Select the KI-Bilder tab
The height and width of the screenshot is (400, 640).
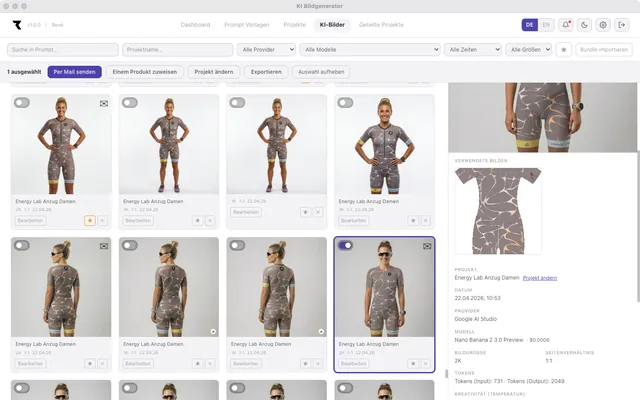point(332,25)
